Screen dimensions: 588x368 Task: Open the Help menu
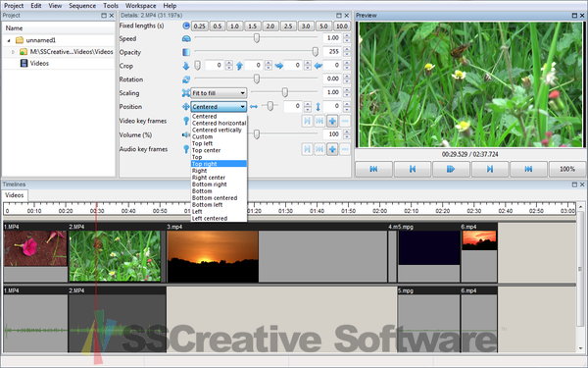tap(170, 6)
